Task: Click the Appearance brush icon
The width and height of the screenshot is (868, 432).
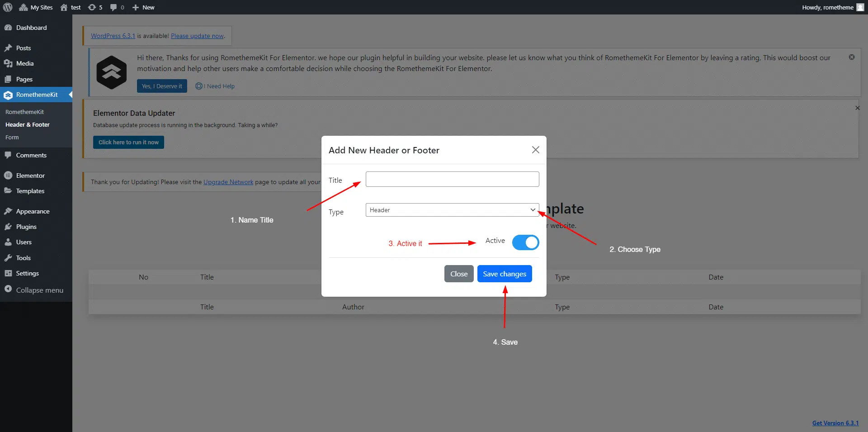Action: [8, 211]
